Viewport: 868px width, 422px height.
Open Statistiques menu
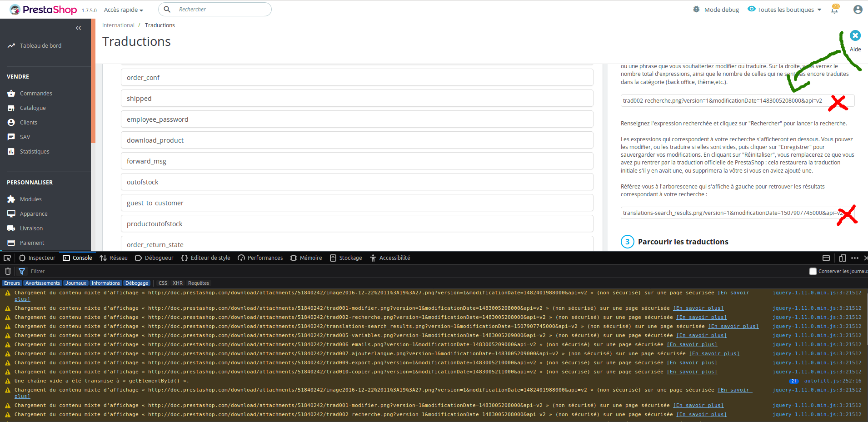click(x=35, y=152)
